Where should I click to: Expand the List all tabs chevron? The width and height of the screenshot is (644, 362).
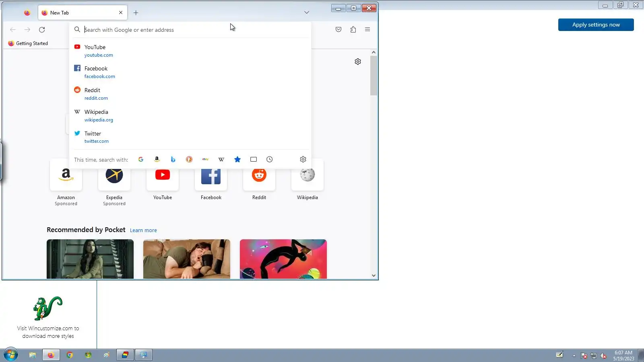tap(307, 13)
